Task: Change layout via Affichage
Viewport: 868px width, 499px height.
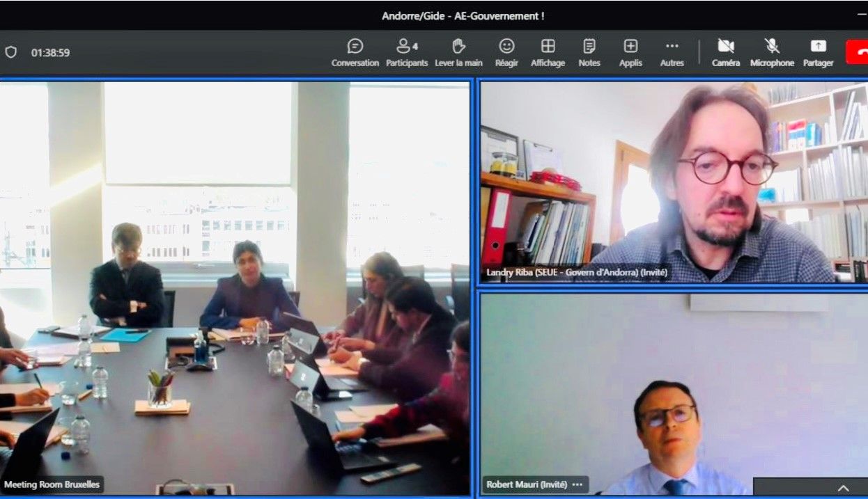Action: [x=548, y=53]
